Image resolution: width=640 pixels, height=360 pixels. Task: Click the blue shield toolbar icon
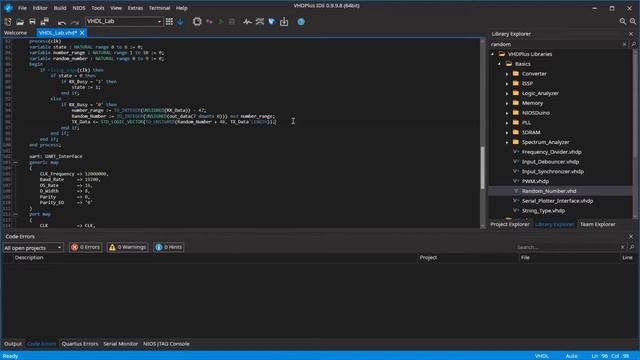point(271,22)
